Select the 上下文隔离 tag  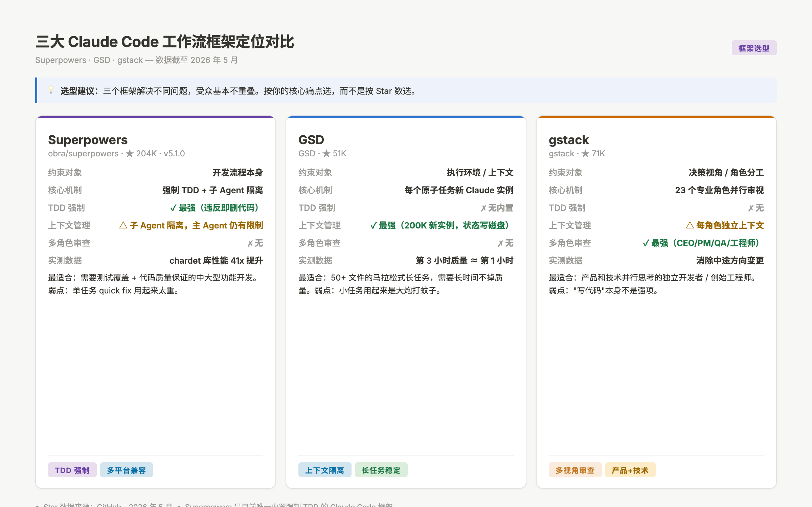coord(325,470)
